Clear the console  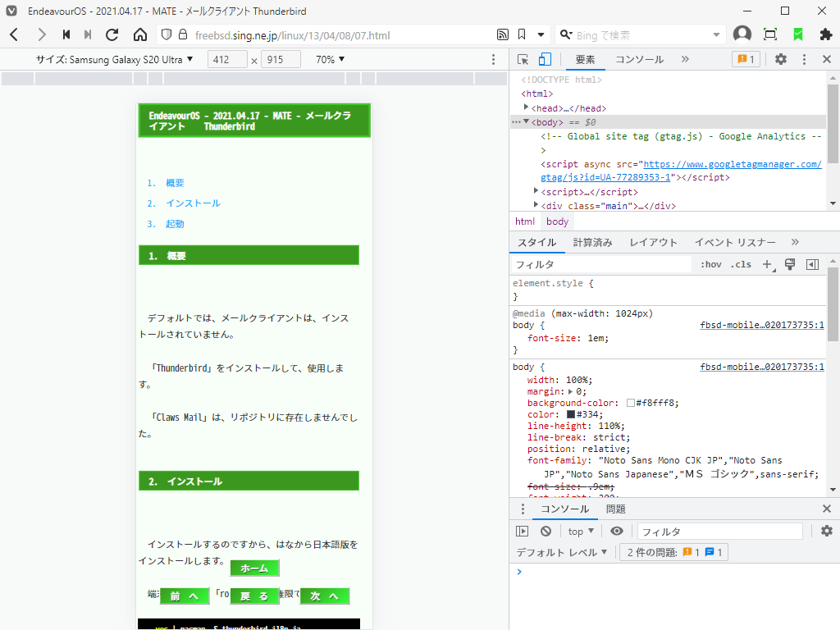pos(546,531)
